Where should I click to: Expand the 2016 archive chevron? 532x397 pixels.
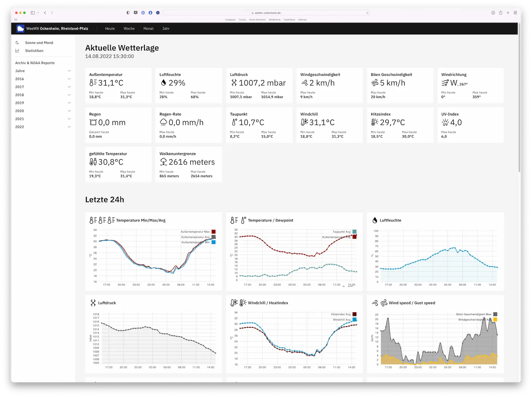tap(69, 79)
